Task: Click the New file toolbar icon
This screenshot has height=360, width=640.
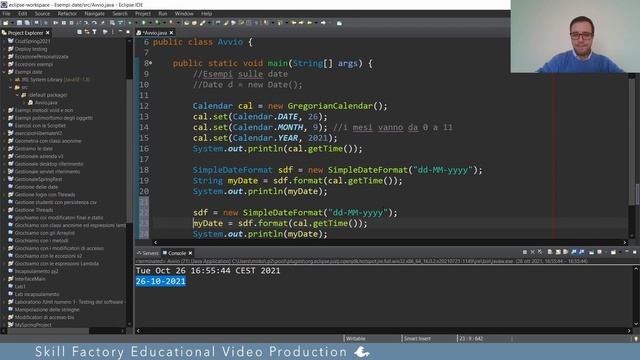Action: (5, 23)
